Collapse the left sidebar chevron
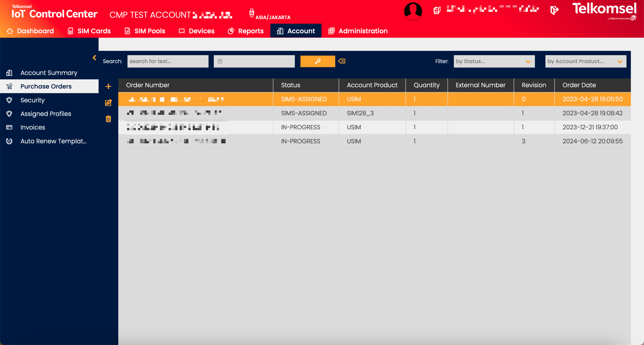Image resolution: width=644 pixels, height=345 pixels. (x=94, y=58)
